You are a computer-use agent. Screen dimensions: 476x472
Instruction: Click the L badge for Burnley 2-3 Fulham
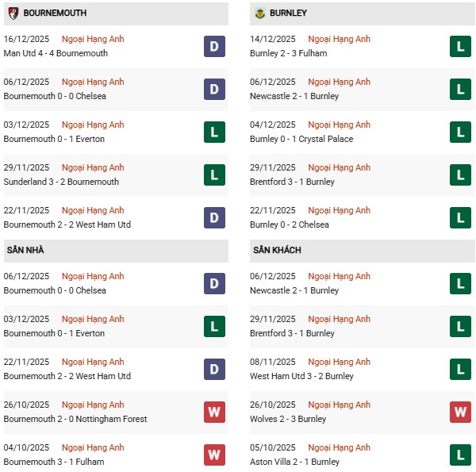point(460,47)
